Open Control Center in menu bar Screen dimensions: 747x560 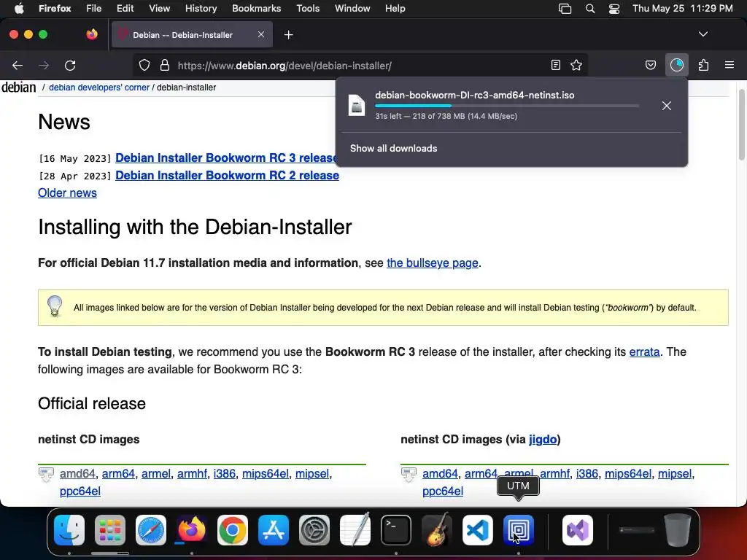point(614,9)
